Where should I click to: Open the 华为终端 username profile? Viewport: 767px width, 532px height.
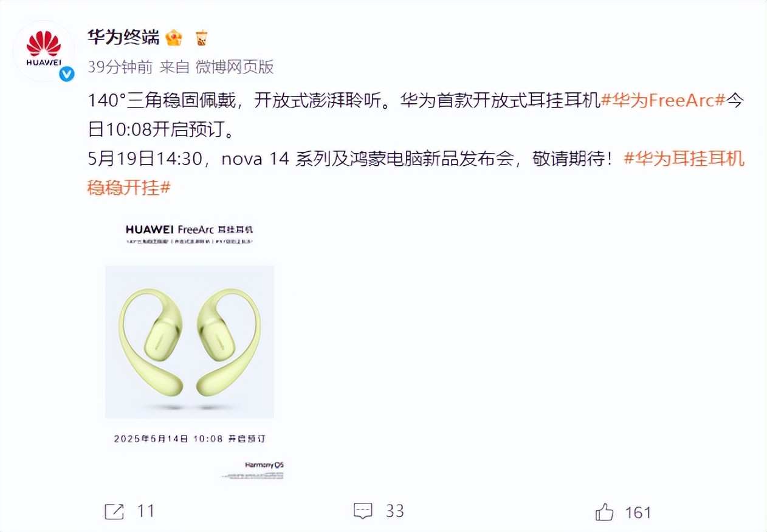(x=123, y=38)
